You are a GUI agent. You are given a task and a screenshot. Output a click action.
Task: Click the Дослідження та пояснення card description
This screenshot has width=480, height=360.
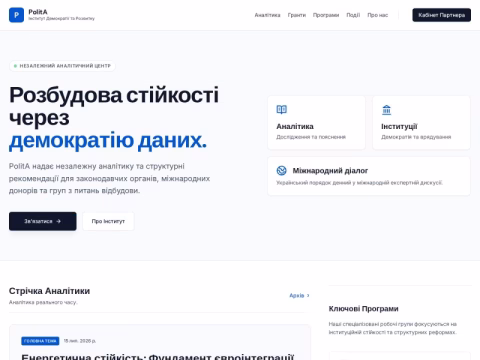311,137
